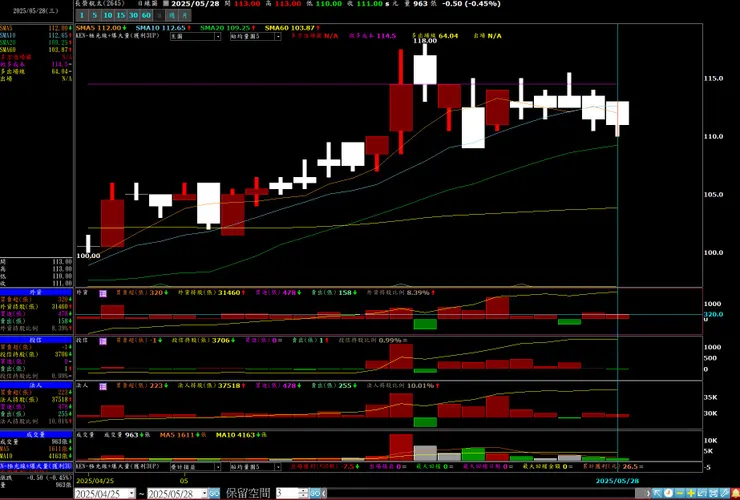Screen dimensions: 740x500
Task: Click the 外資 panel settings icon
Action: tap(103, 294)
